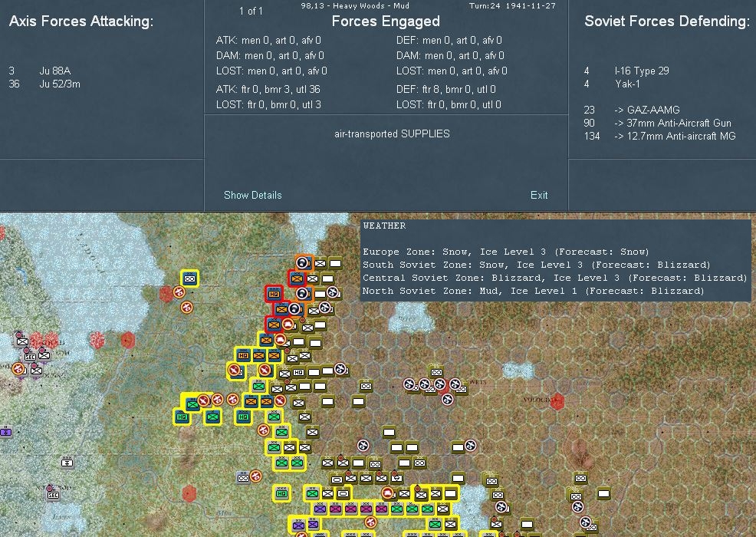Click Show Details in the combat report
This screenshot has height=537, width=756.
coord(253,195)
